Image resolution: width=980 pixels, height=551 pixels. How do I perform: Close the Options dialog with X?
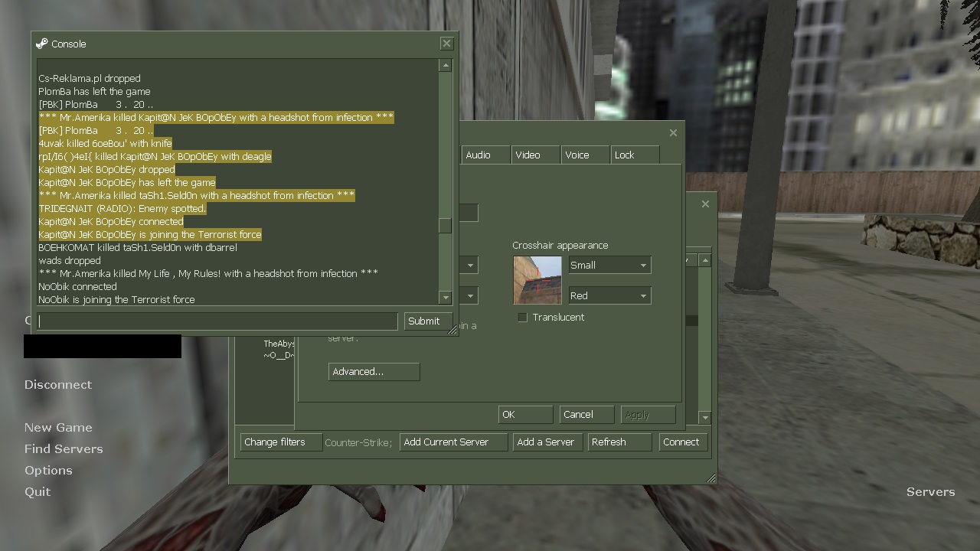click(x=673, y=132)
